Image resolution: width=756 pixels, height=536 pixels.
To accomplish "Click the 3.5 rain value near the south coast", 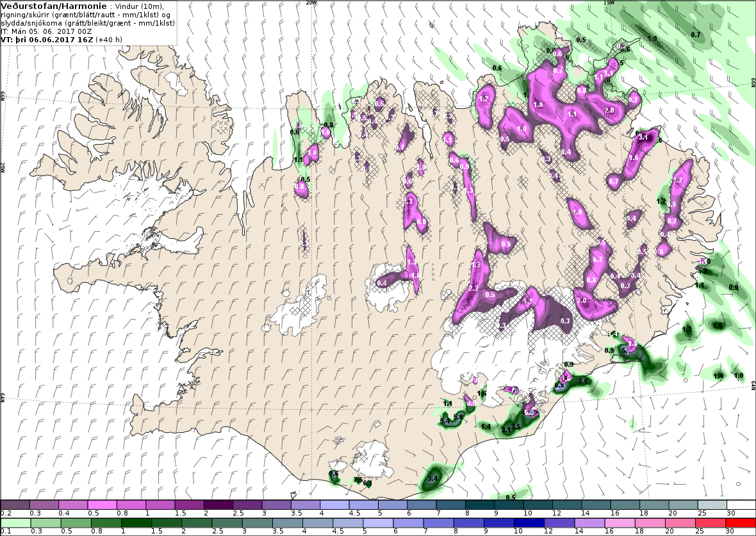I will [516, 426].
